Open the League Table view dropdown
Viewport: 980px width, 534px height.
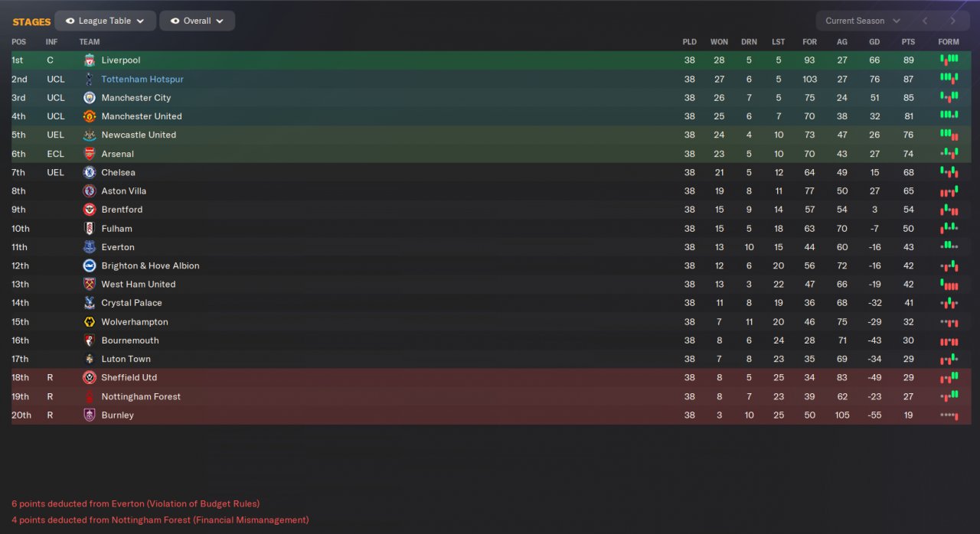106,21
